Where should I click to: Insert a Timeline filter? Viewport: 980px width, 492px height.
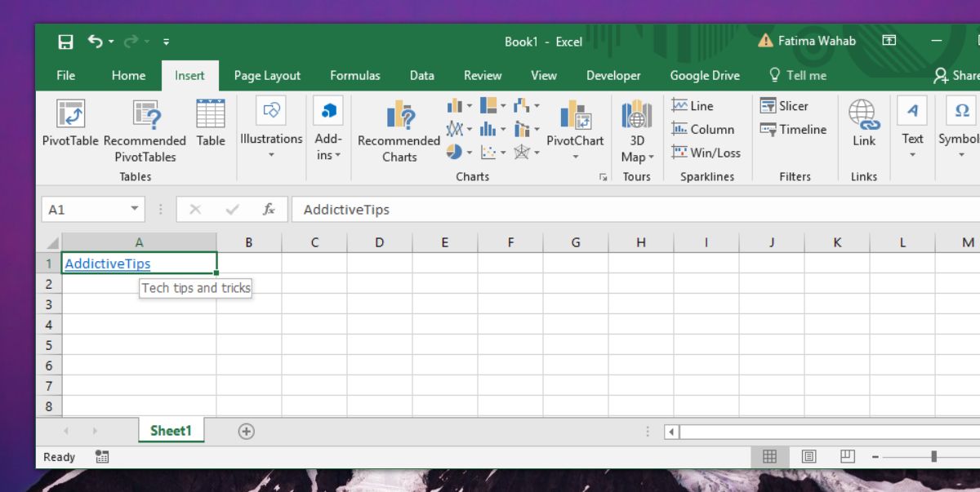point(793,129)
